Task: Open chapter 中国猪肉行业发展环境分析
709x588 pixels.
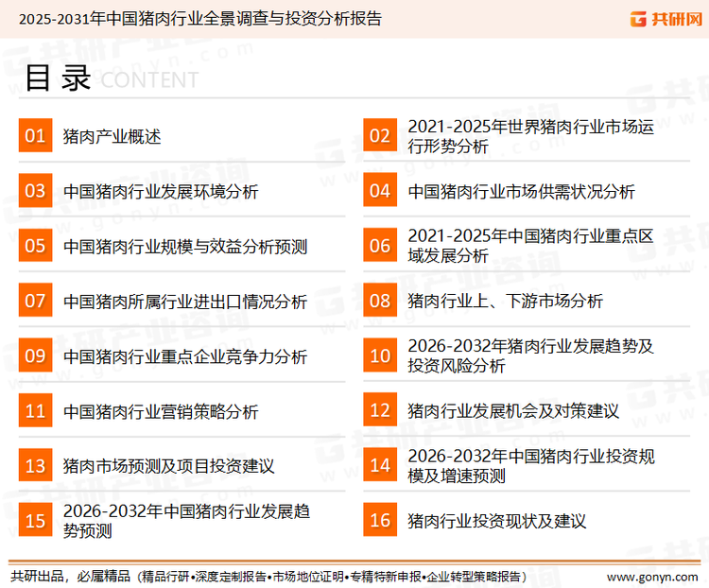Action: pyautogui.click(x=161, y=191)
